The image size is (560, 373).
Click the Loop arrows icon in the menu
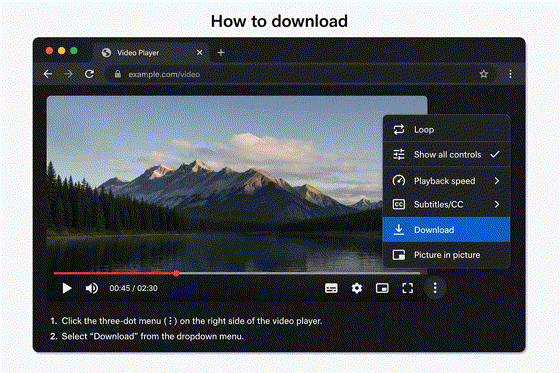click(x=399, y=129)
